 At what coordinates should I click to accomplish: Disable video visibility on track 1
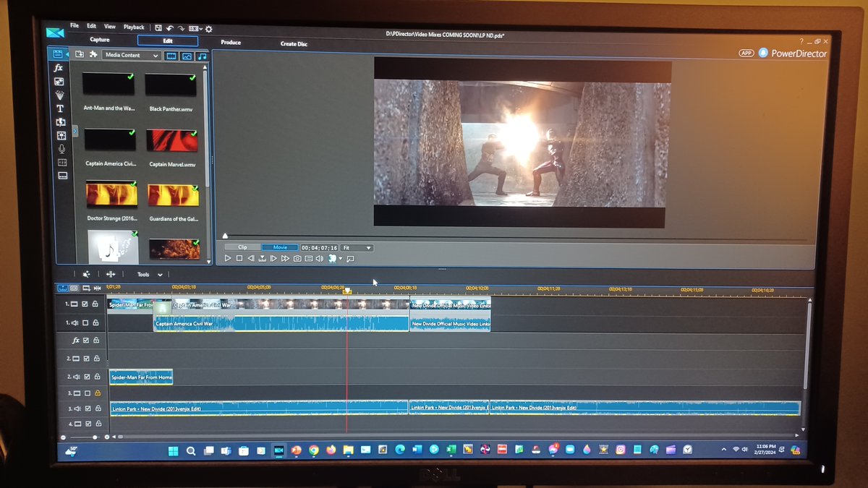pyautogui.click(x=84, y=304)
